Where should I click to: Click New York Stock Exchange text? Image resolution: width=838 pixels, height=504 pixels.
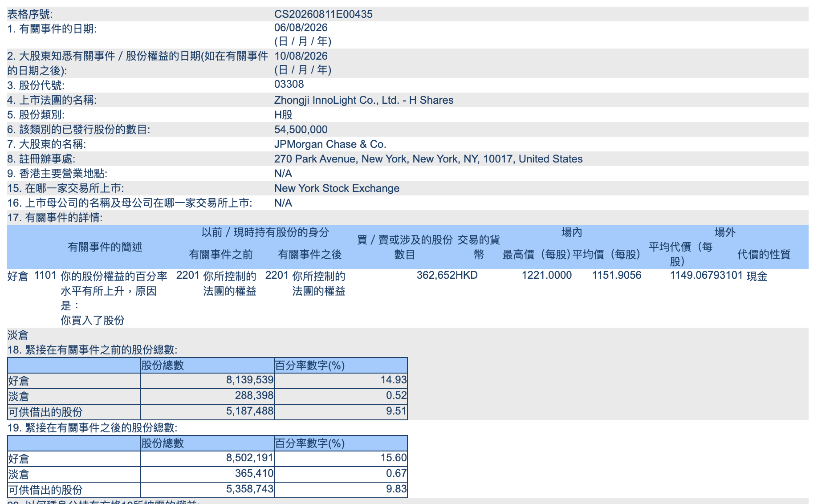(x=337, y=188)
